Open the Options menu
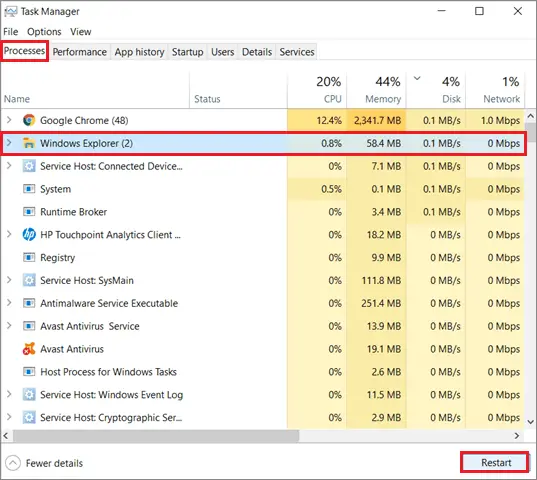Screen dimensions: 537x480 tap(44, 32)
